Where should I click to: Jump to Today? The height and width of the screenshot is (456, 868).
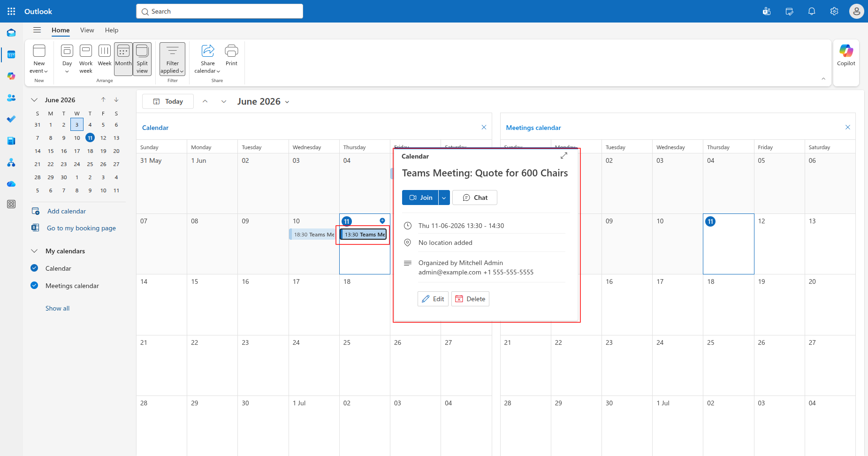(168, 101)
